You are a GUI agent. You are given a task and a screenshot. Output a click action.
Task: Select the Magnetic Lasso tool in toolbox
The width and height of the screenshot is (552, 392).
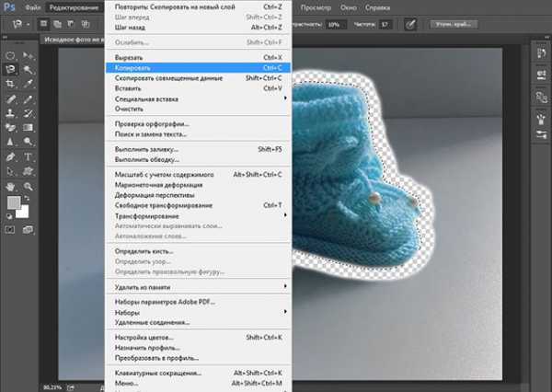pyautogui.click(x=10, y=69)
